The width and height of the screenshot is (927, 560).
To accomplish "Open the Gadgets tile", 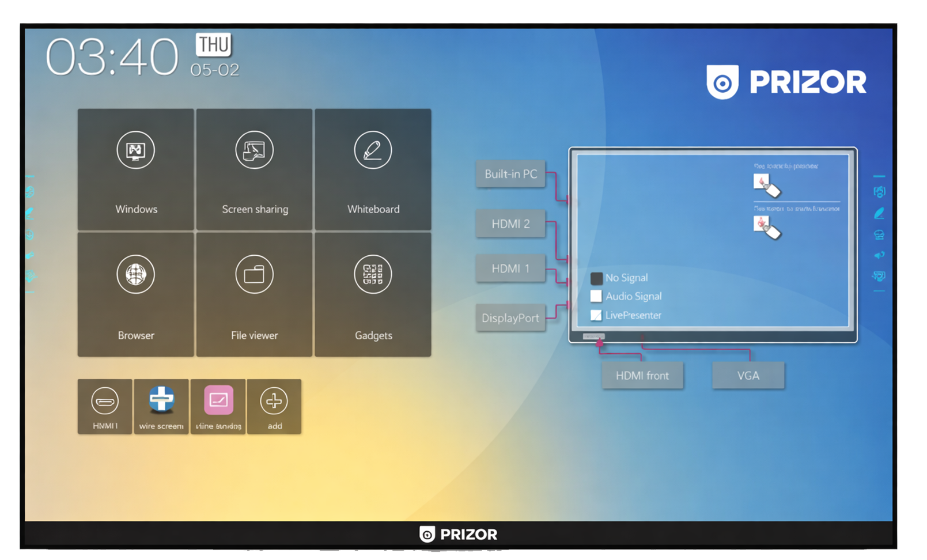I will tap(373, 294).
